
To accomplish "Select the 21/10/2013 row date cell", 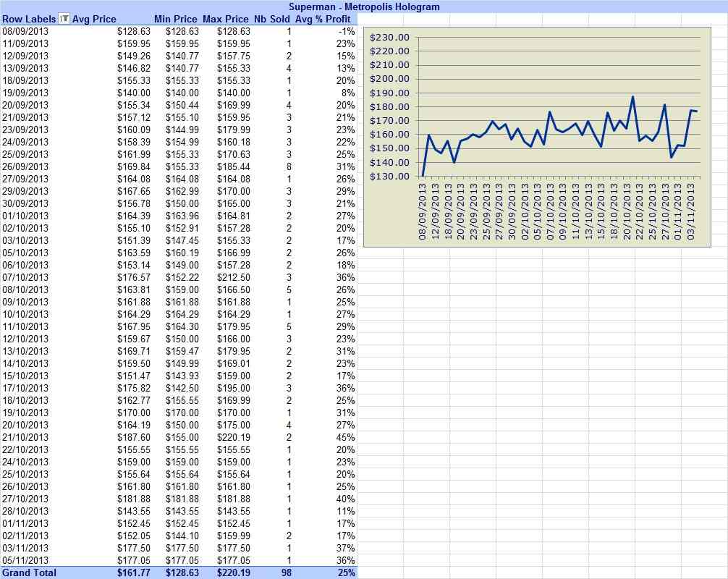I will click(x=25, y=437).
